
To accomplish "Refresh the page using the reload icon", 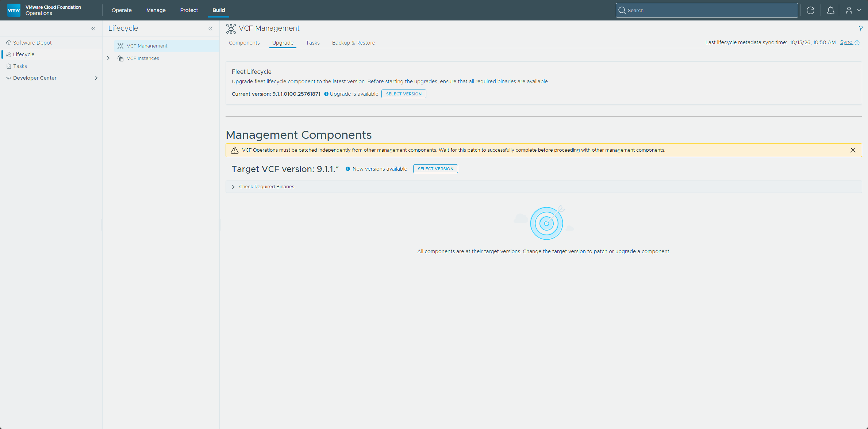I will click(810, 10).
